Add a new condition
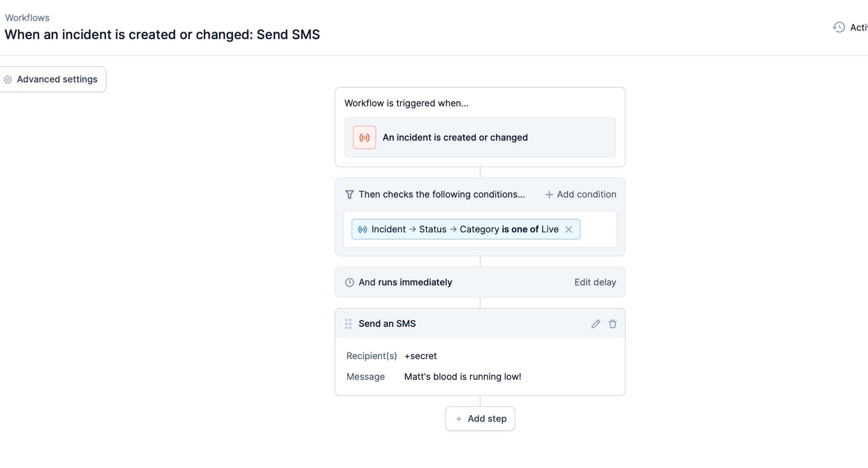Image resolution: width=868 pixels, height=468 pixels. point(586,195)
